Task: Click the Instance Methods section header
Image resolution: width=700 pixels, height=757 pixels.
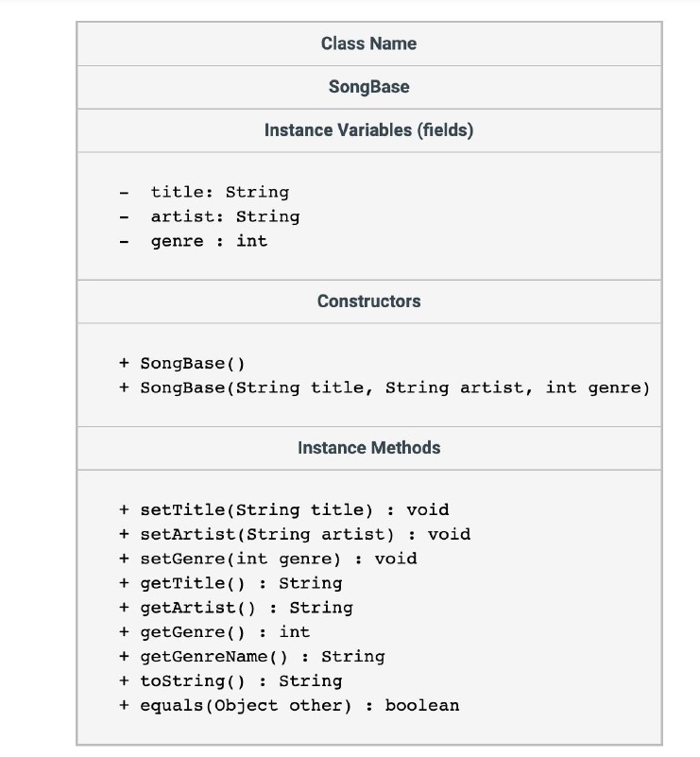Action: click(x=368, y=448)
